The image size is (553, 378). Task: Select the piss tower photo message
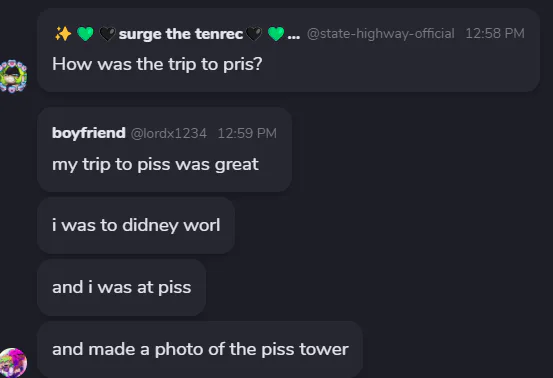[x=200, y=349]
